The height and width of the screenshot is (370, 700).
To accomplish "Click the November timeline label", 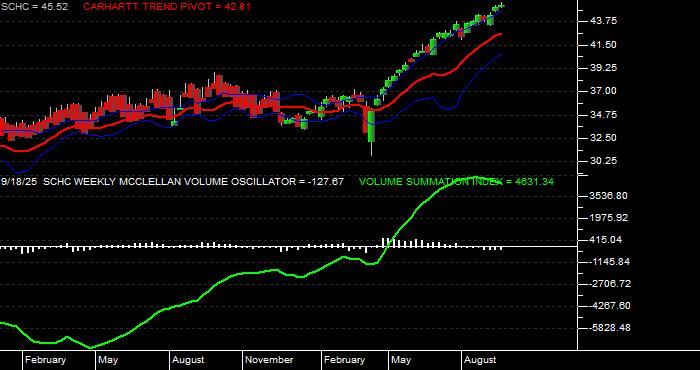I will point(269,360).
